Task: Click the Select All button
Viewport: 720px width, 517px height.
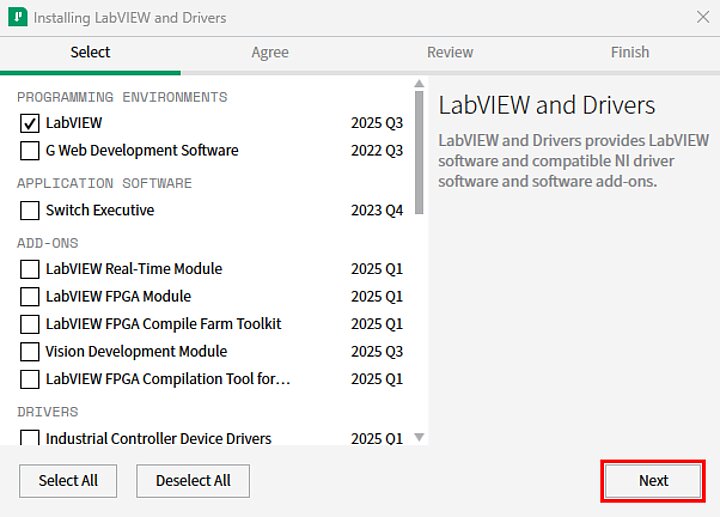Action: (x=68, y=481)
